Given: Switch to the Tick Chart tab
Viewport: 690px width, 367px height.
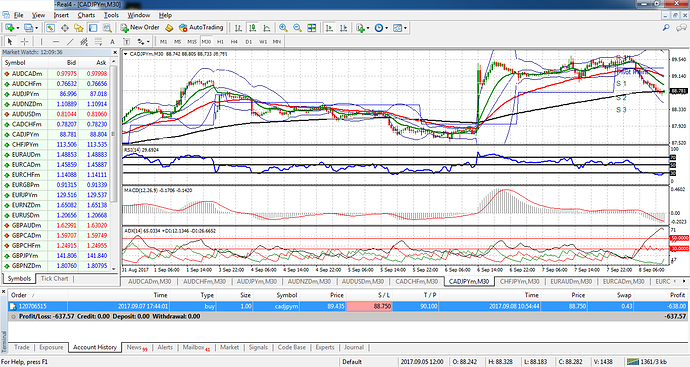Looking at the screenshot, I should coord(55,279).
